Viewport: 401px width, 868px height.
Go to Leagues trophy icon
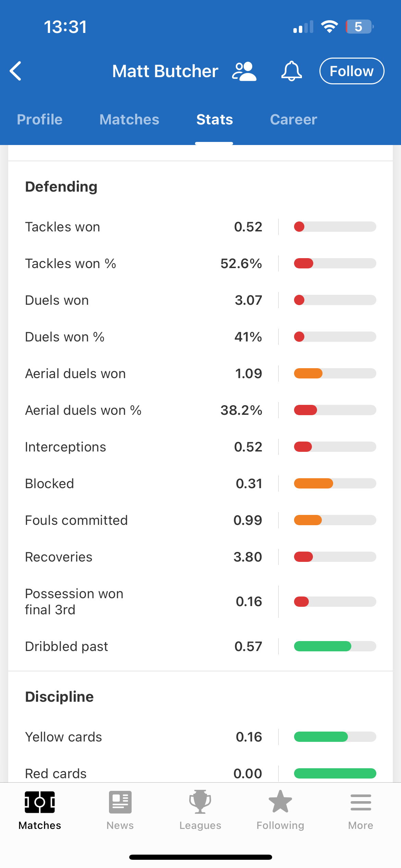200,810
